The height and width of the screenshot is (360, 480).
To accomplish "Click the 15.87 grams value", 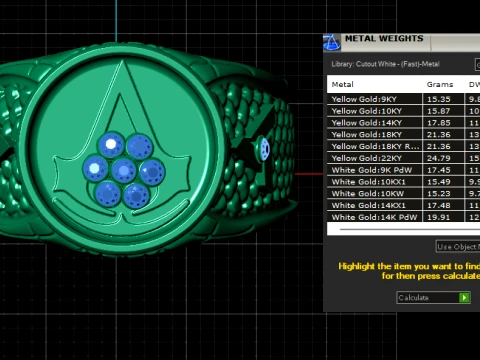I will (x=439, y=111).
